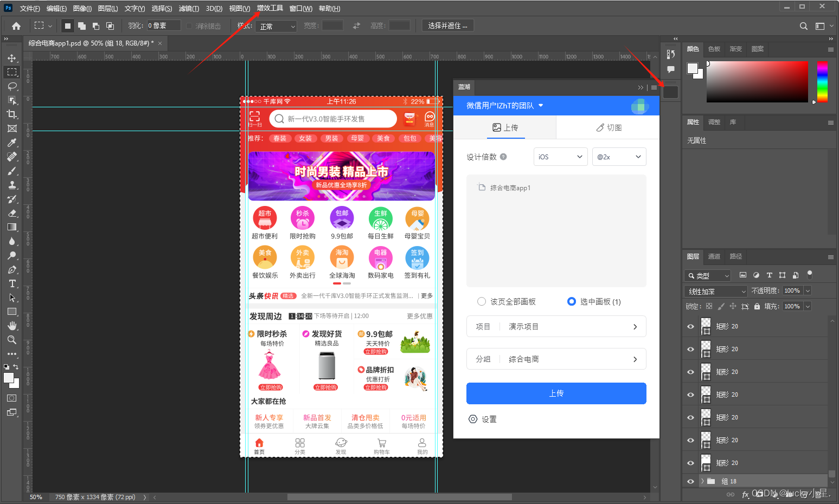Viewport: 839px width, 504px height.
Task: Expand the 组 18 layer group
Action: tap(702, 481)
